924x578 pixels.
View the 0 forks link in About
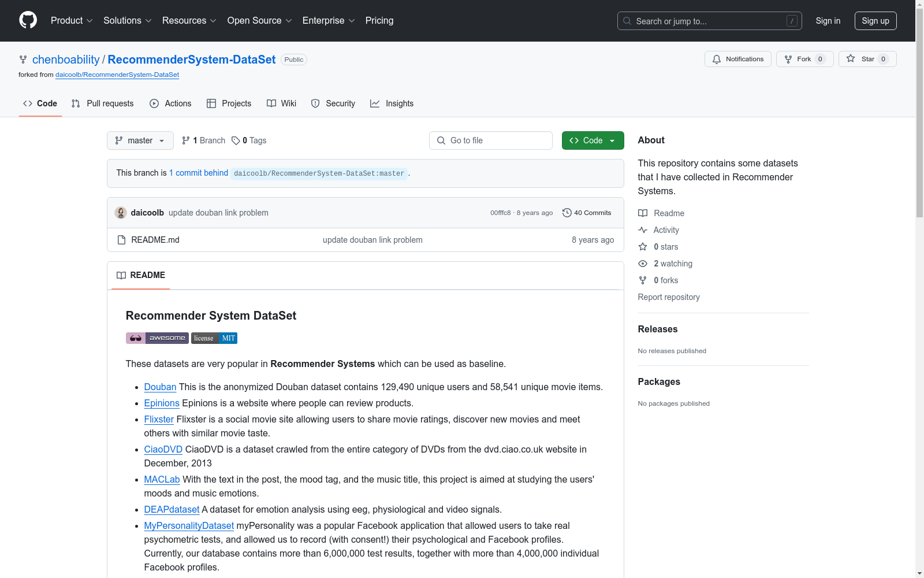(x=658, y=280)
